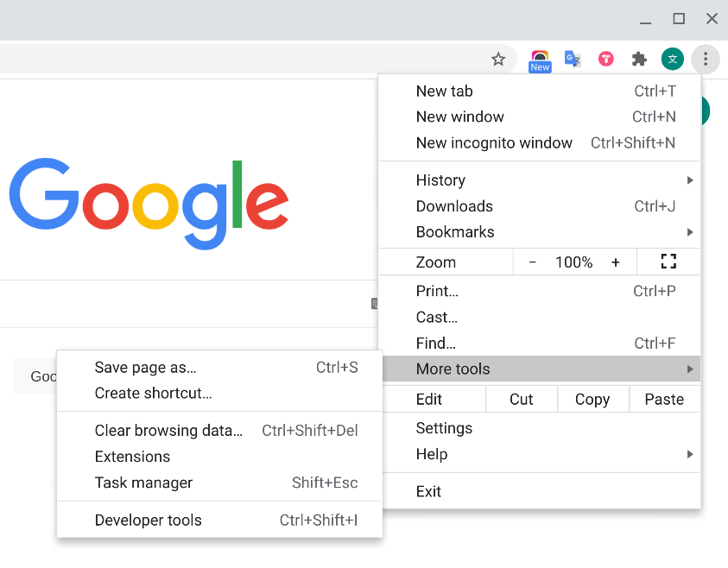Open Developer tools from submenu
Screen dimensions: 728x568
(x=219, y=521)
